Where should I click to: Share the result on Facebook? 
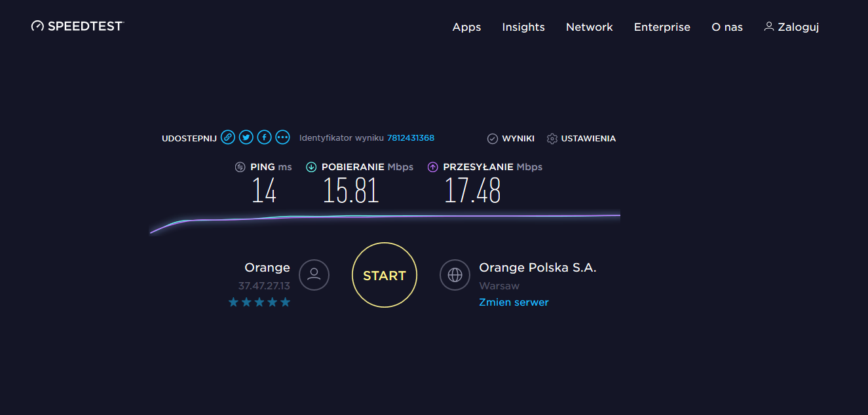pyautogui.click(x=264, y=137)
